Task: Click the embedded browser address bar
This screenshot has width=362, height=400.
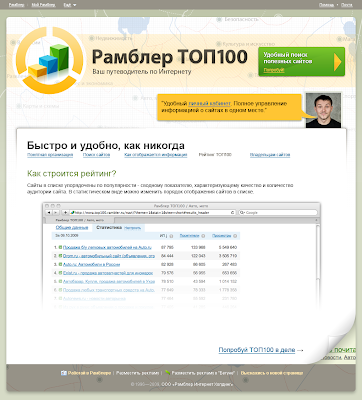Action: pos(153,212)
